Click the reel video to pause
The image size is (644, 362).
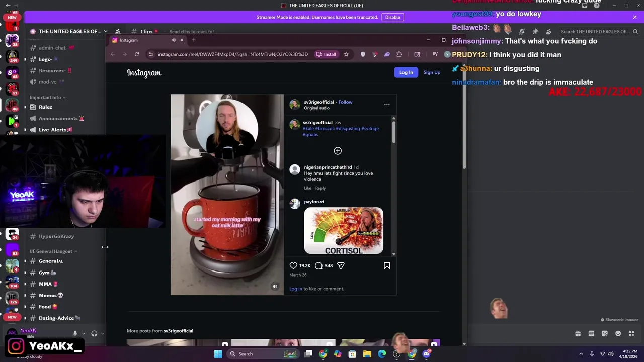pyautogui.click(x=227, y=195)
